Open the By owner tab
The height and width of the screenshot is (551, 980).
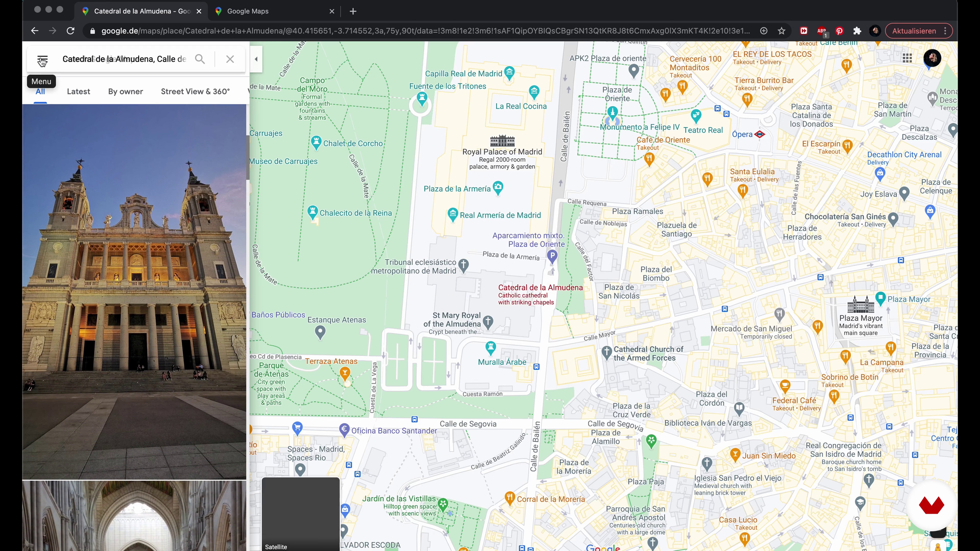click(x=126, y=92)
